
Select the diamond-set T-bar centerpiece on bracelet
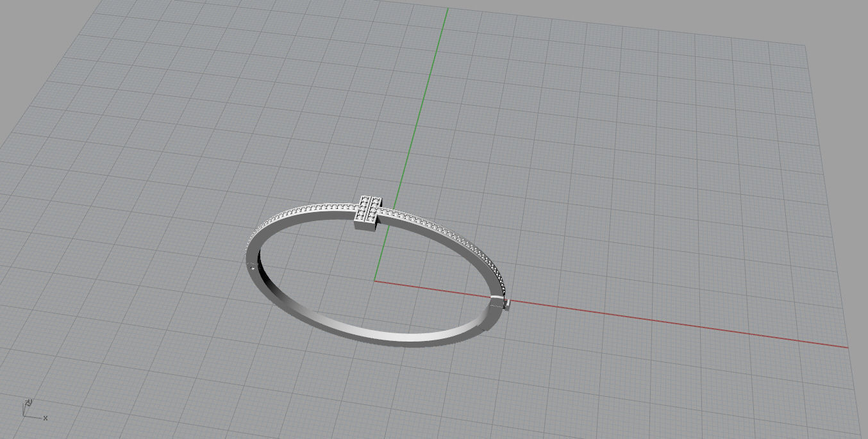[368, 212]
